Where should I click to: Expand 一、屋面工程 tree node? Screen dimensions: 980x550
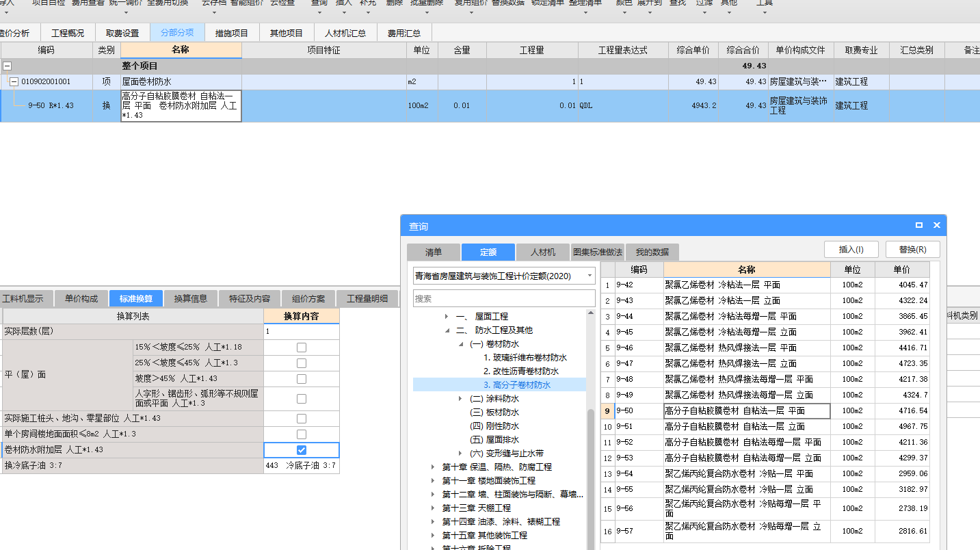click(447, 317)
